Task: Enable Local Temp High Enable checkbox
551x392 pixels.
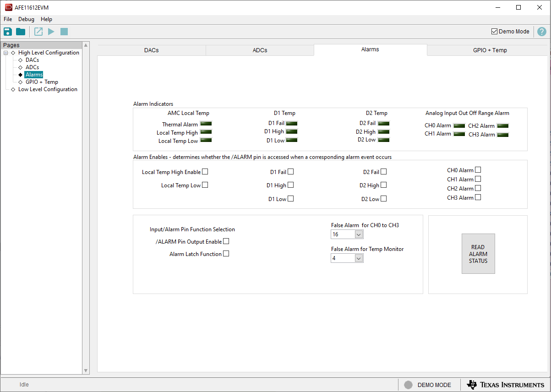Action: click(205, 172)
